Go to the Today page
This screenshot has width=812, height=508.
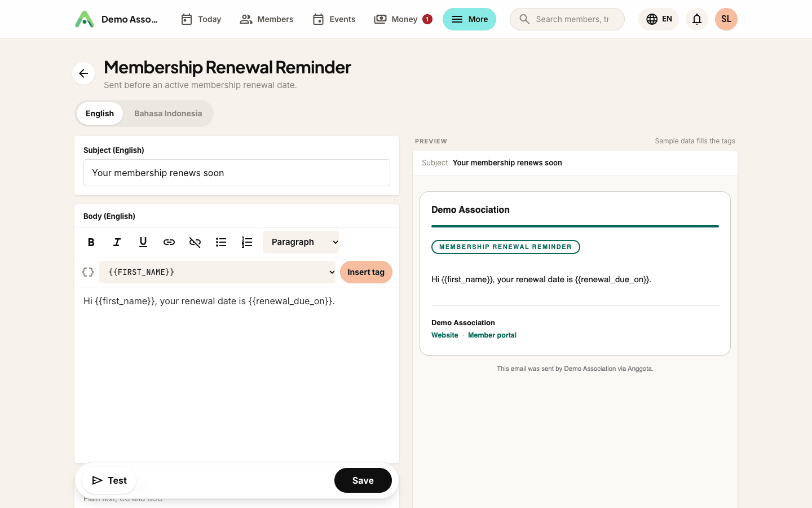201,19
